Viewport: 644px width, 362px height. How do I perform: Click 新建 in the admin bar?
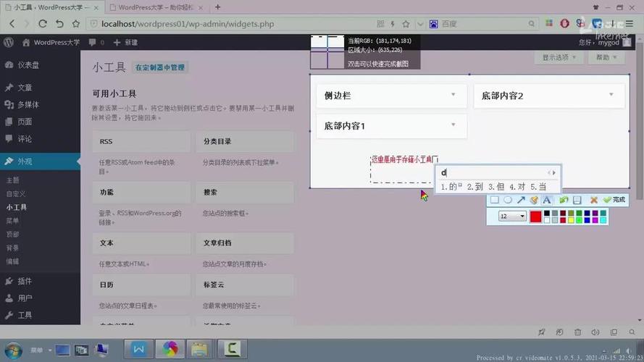click(125, 42)
